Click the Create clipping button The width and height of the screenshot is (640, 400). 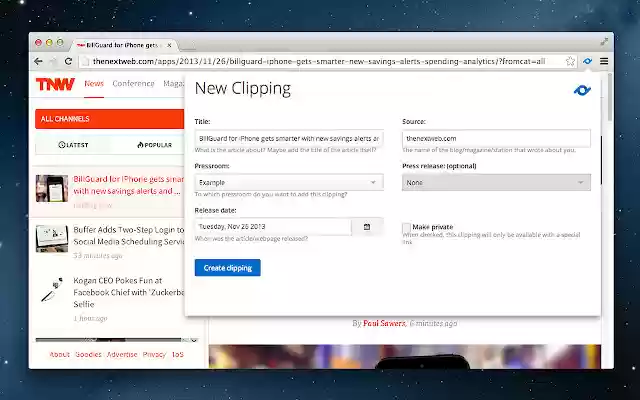pos(227,268)
